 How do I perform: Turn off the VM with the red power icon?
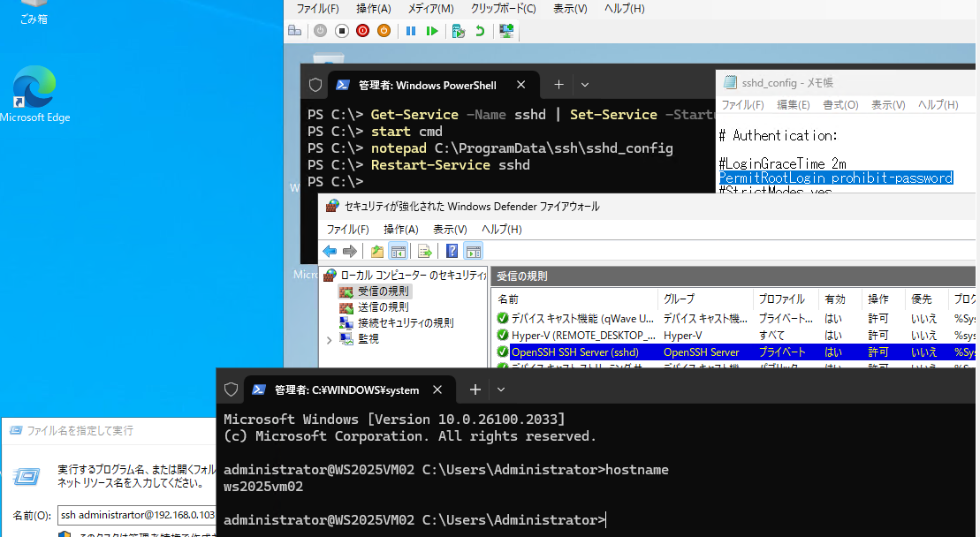click(362, 30)
